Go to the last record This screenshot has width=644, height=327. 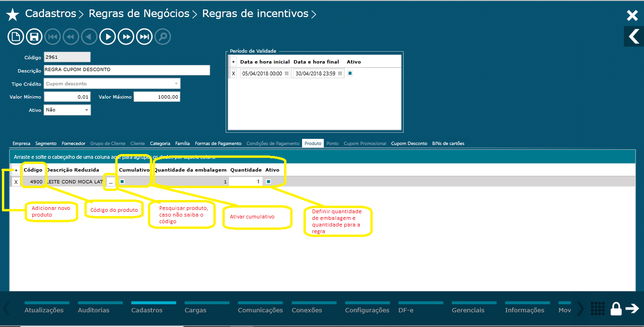(x=144, y=36)
